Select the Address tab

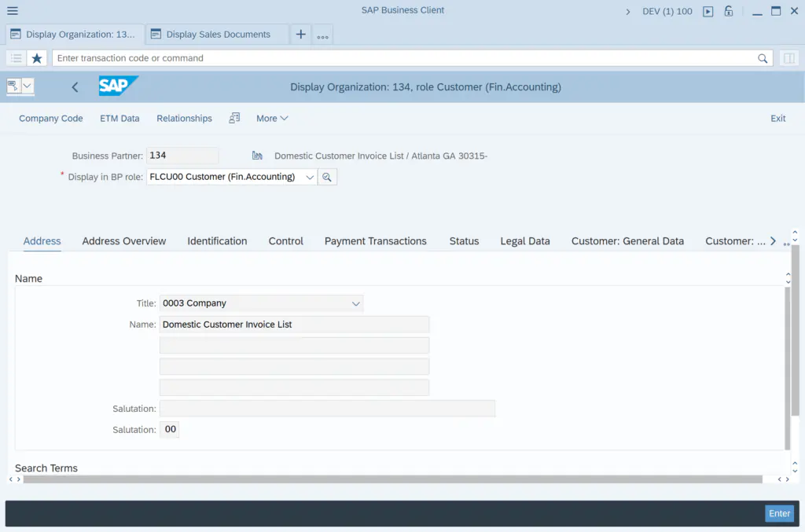click(42, 241)
